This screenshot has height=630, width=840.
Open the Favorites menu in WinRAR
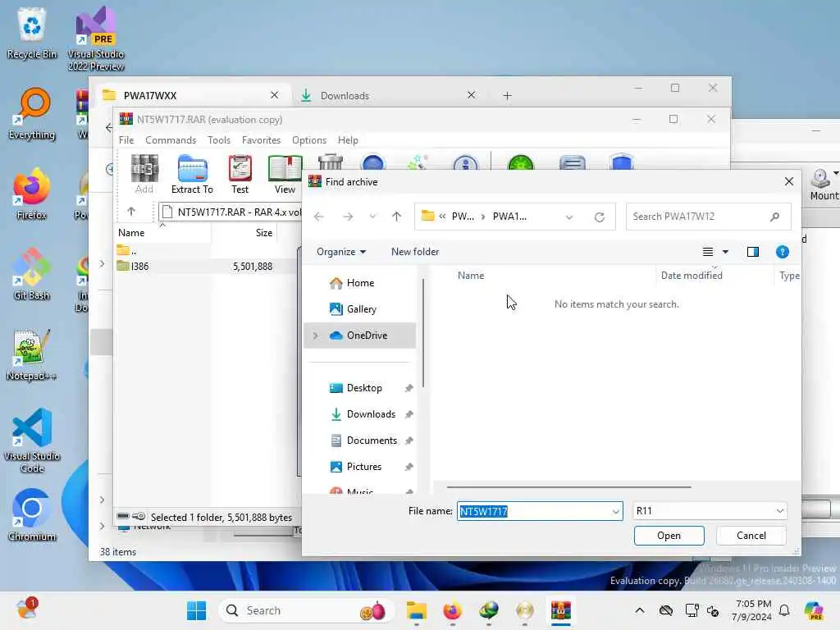[x=261, y=140]
